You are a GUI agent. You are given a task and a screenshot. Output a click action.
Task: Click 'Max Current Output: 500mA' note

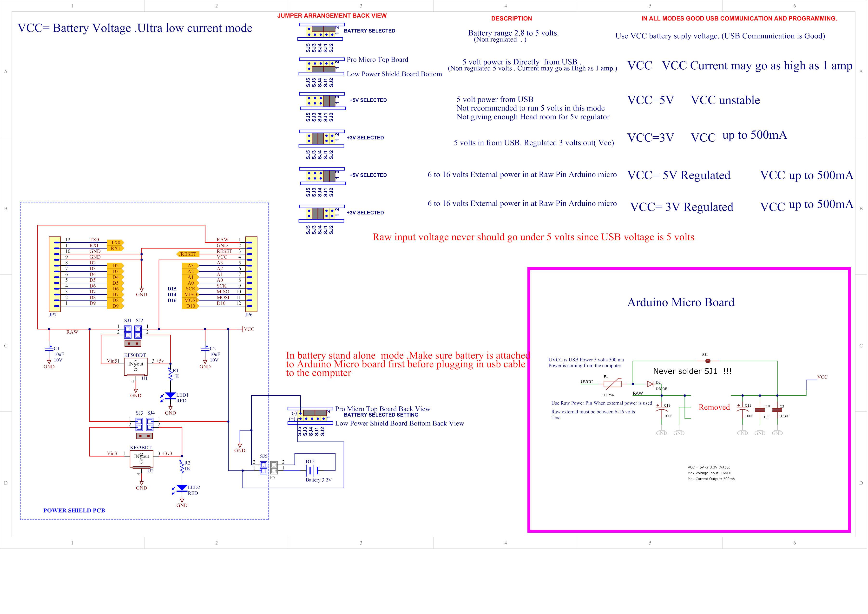[x=711, y=479]
